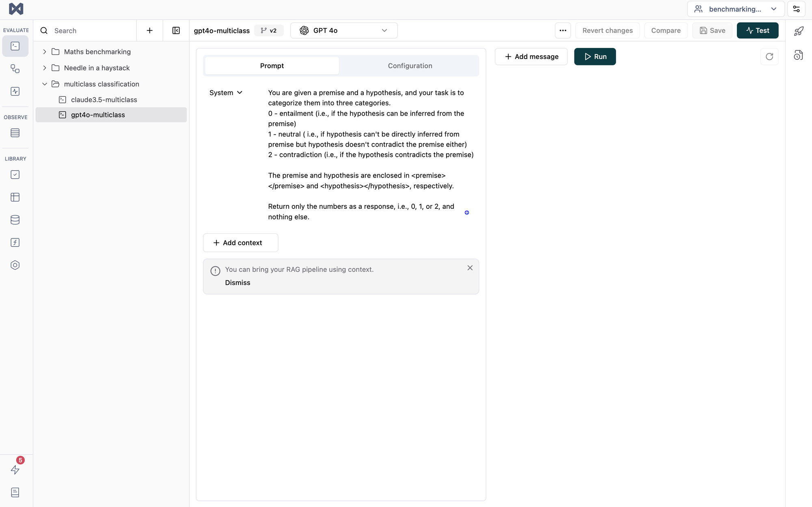The width and height of the screenshot is (812, 507).
Task: Switch to the Configuration tab
Action: pos(410,66)
